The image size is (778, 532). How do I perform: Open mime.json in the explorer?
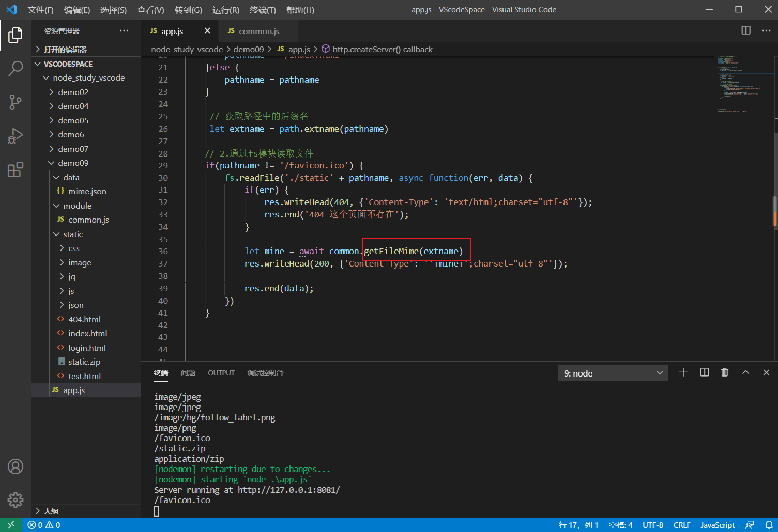[x=86, y=191]
